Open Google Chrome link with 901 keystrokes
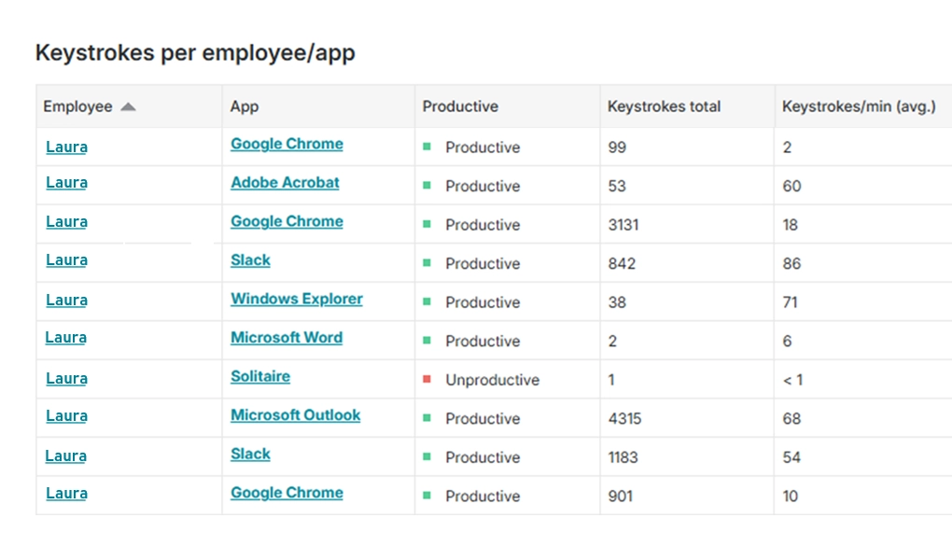This screenshot has width=952, height=560. pos(287,493)
